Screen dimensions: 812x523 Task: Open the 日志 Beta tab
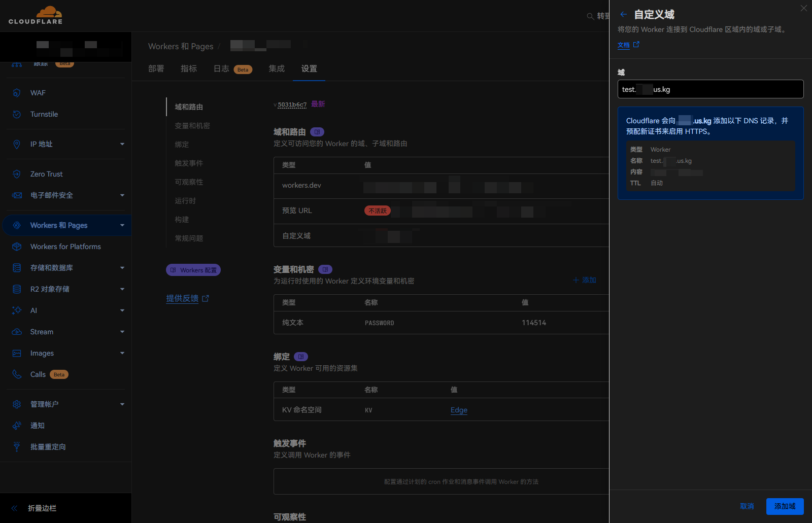point(221,68)
